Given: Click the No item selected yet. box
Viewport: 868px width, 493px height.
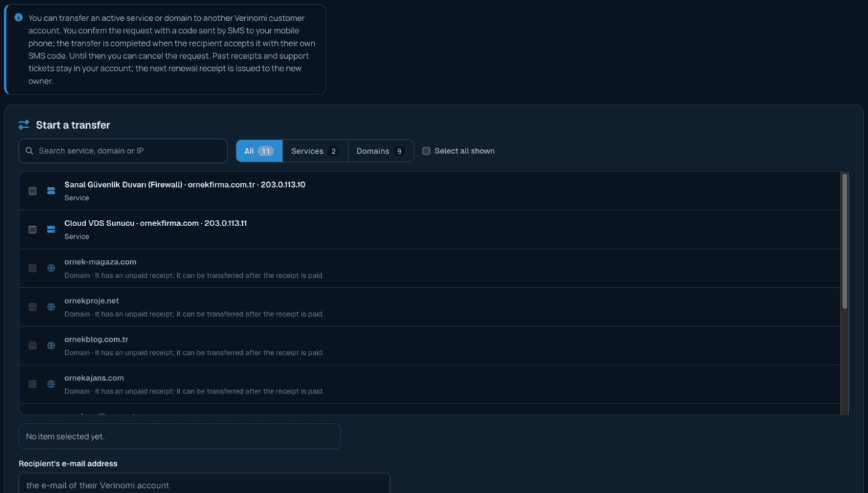Looking at the screenshot, I should pyautogui.click(x=179, y=436).
